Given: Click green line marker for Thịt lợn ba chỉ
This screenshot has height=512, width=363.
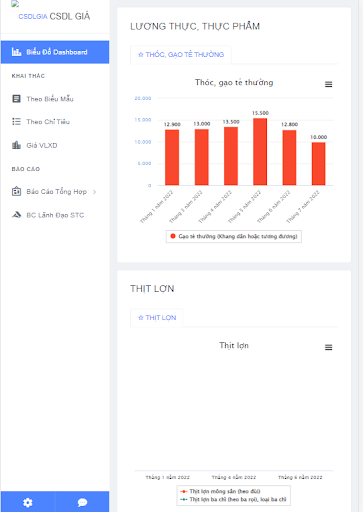Looking at the screenshot, I should (184, 499).
